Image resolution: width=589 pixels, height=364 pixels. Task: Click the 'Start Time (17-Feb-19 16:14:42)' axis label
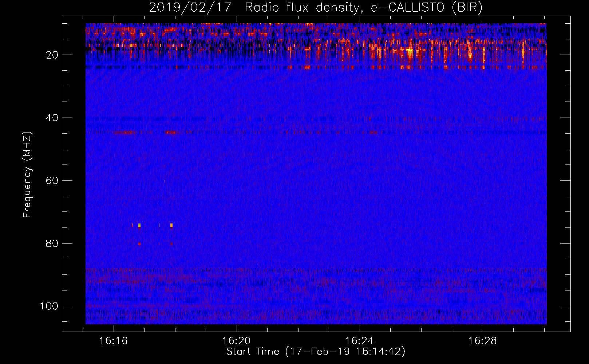316,352
